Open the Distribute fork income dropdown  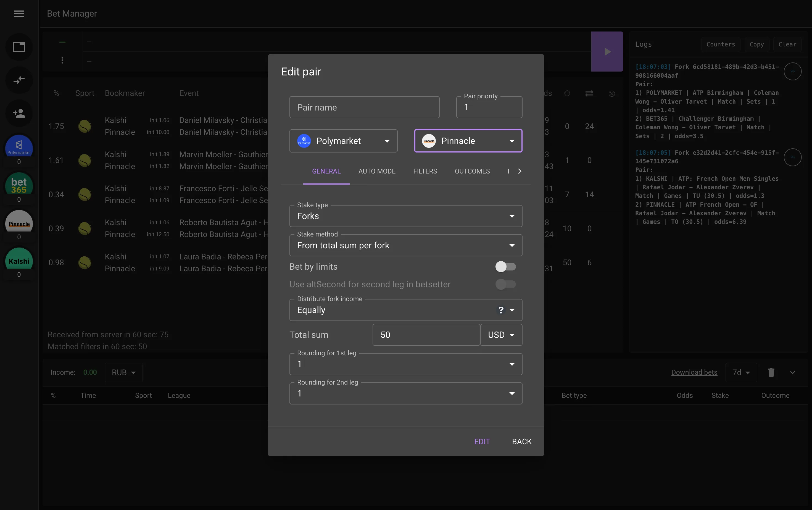[406, 310]
